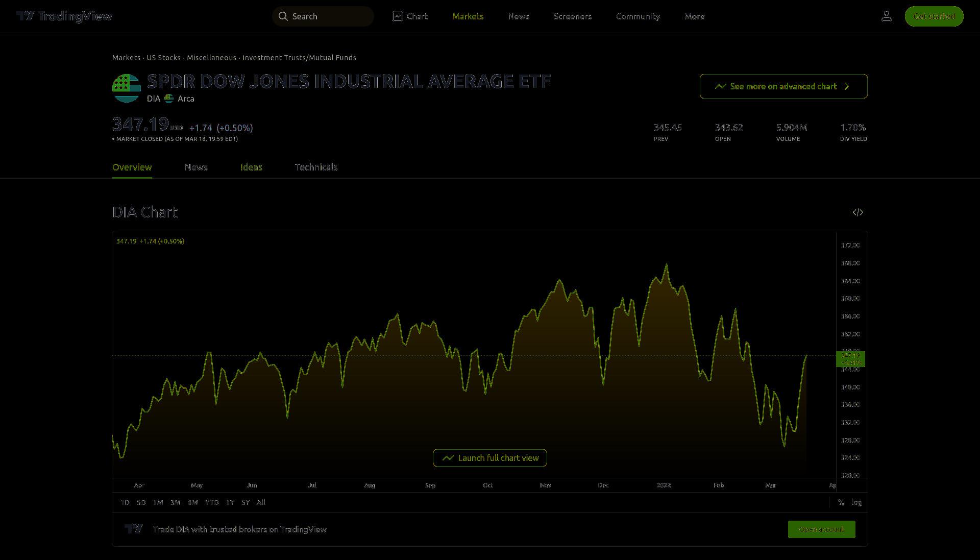Image resolution: width=980 pixels, height=560 pixels.
Task: Open the Screeners menu
Action: [x=573, y=16]
